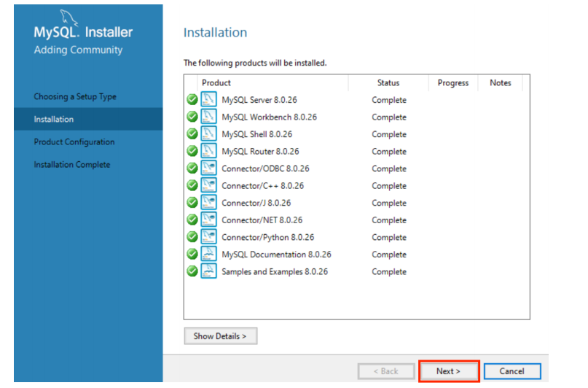Go to Choosing a Setup Type step

[75, 96]
